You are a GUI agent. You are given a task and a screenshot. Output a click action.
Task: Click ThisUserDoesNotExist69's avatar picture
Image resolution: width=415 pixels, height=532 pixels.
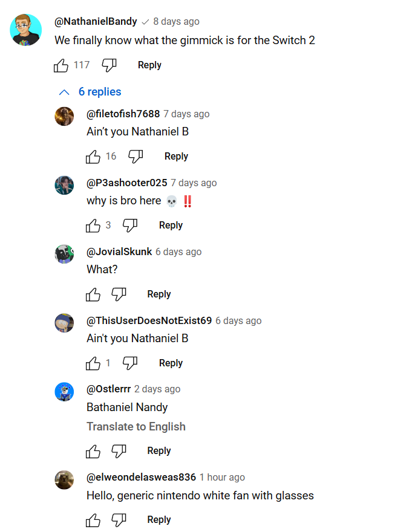pyautogui.click(x=64, y=323)
